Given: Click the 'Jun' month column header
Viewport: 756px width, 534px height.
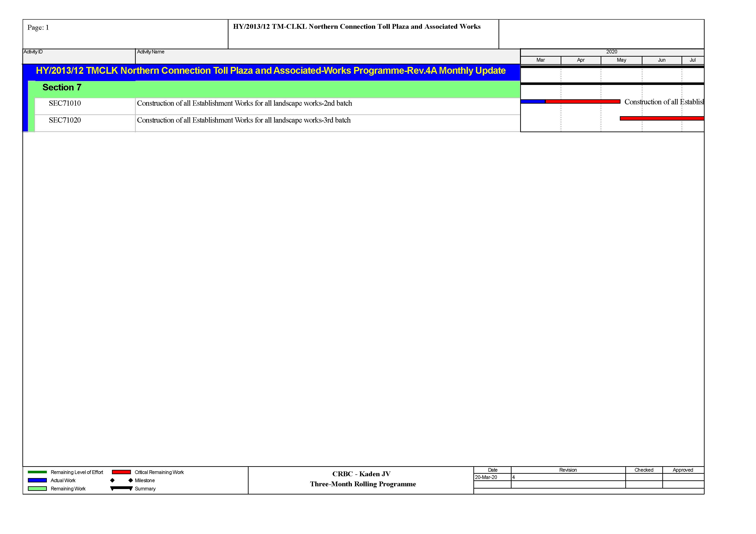Looking at the screenshot, I should (x=661, y=60).
